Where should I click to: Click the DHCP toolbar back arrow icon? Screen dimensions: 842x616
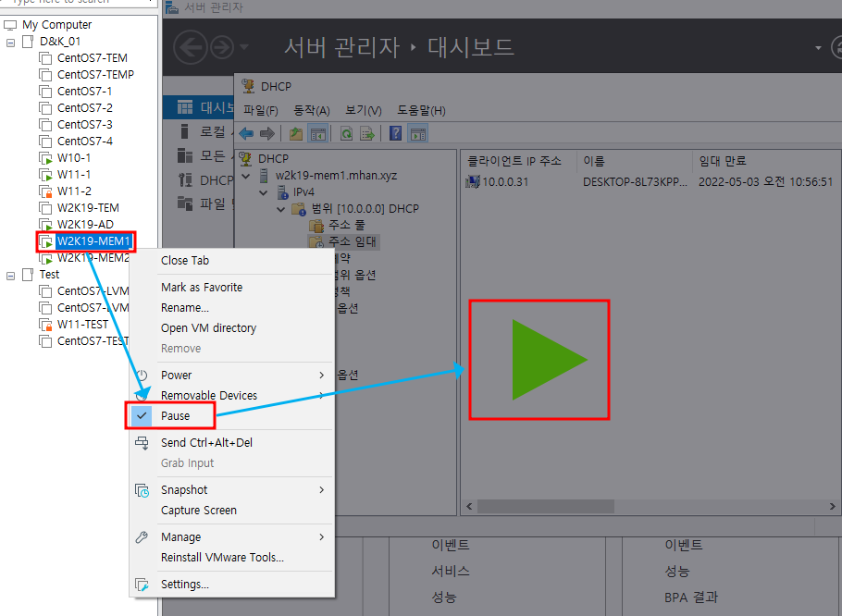pos(246,133)
